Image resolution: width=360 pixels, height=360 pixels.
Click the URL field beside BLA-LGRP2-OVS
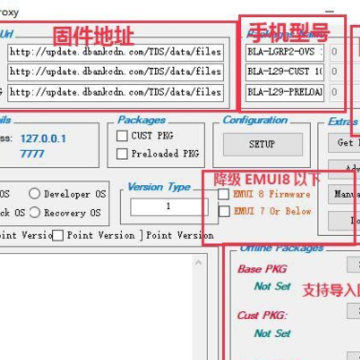click(x=115, y=52)
